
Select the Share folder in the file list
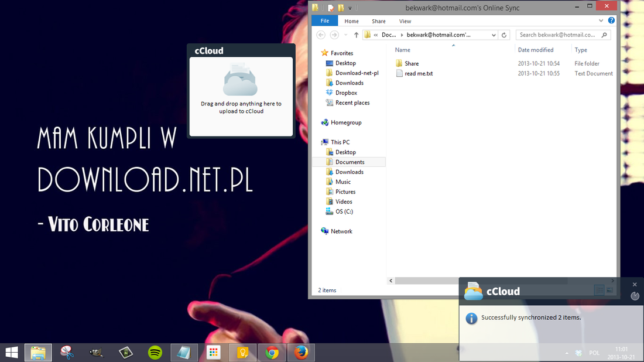(412, 64)
